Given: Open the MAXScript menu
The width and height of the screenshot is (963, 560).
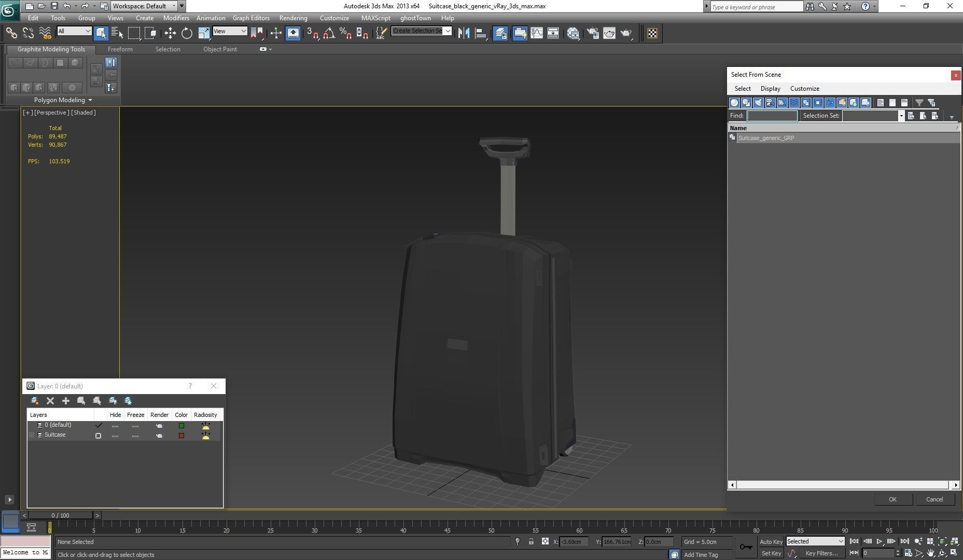Looking at the screenshot, I should coord(375,18).
